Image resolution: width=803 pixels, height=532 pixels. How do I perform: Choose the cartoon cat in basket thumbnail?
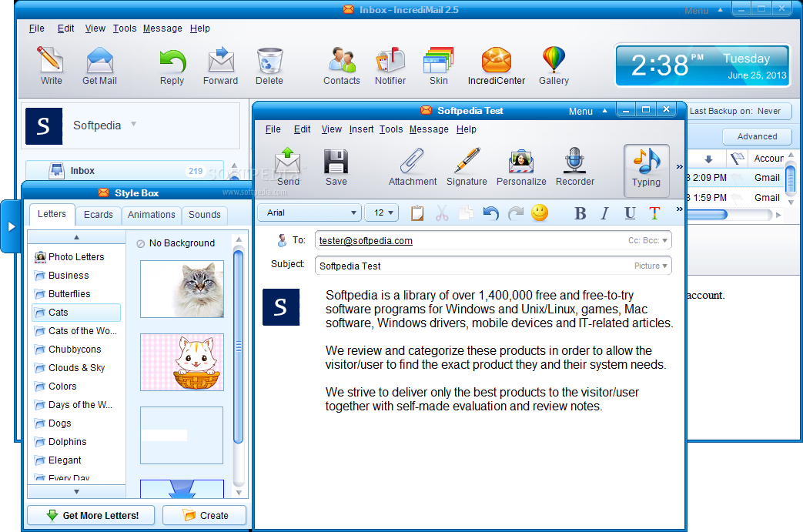click(182, 362)
